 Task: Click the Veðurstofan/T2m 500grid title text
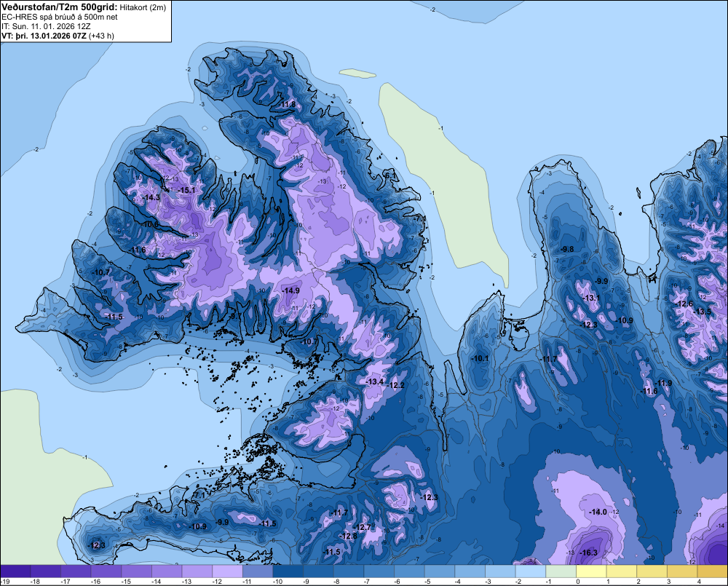pos(59,7)
